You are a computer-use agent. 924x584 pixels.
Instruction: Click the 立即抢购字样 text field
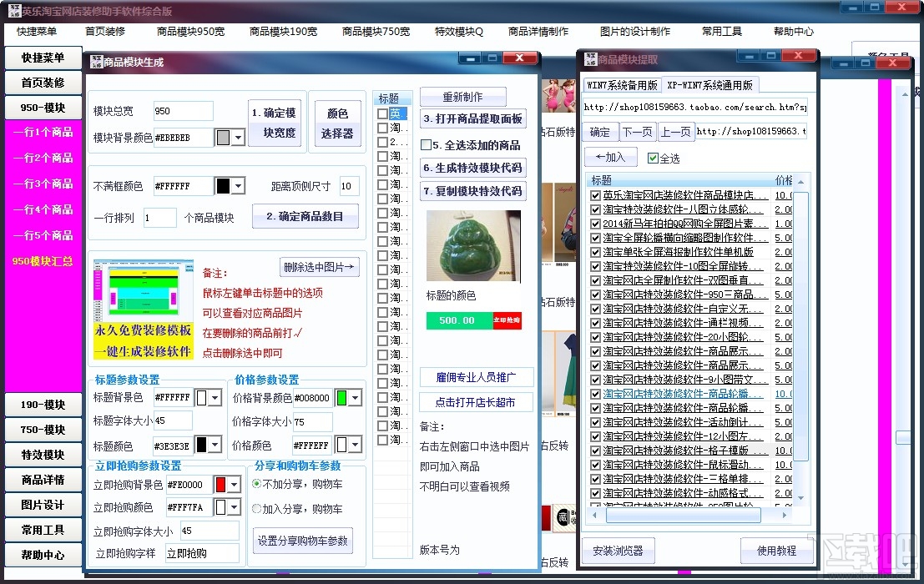[x=202, y=553]
